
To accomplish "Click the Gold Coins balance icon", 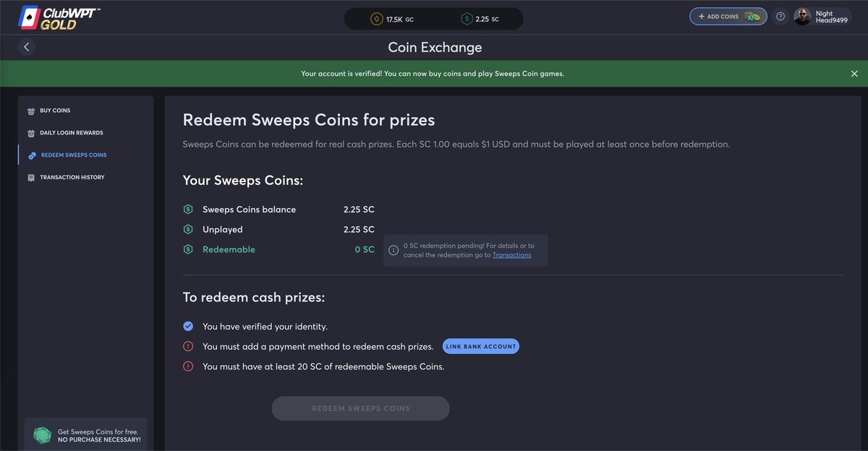I will (376, 19).
